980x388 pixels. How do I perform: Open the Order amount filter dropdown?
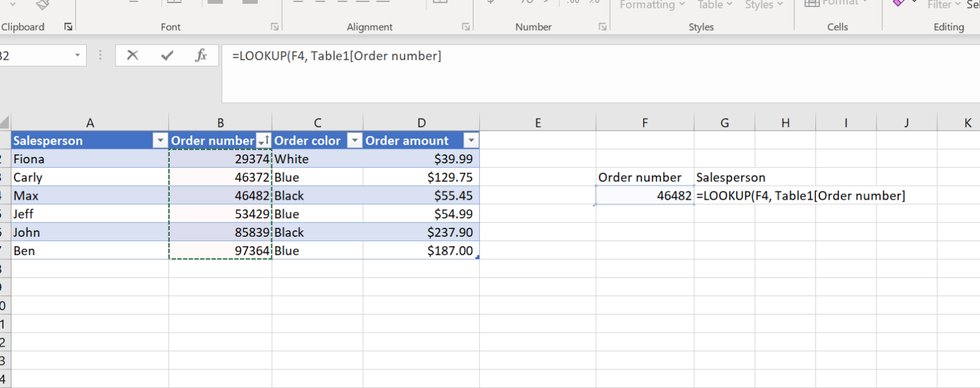471,140
